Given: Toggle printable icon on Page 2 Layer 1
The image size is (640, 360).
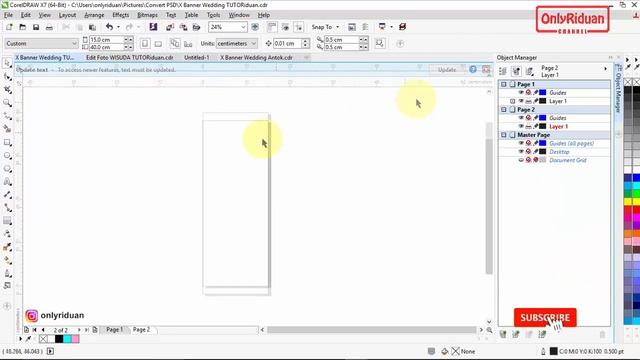Looking at the screenshot, I should point(528,127).
